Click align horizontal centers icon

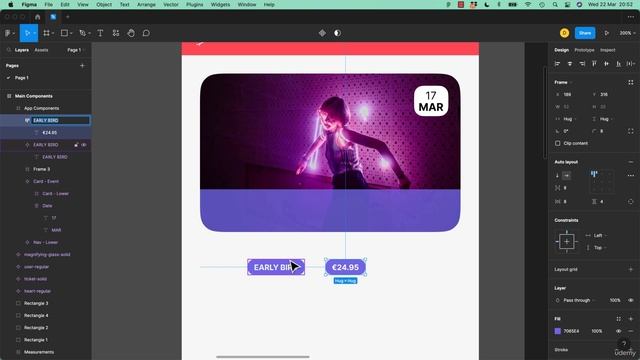click(x=570, y=64)
